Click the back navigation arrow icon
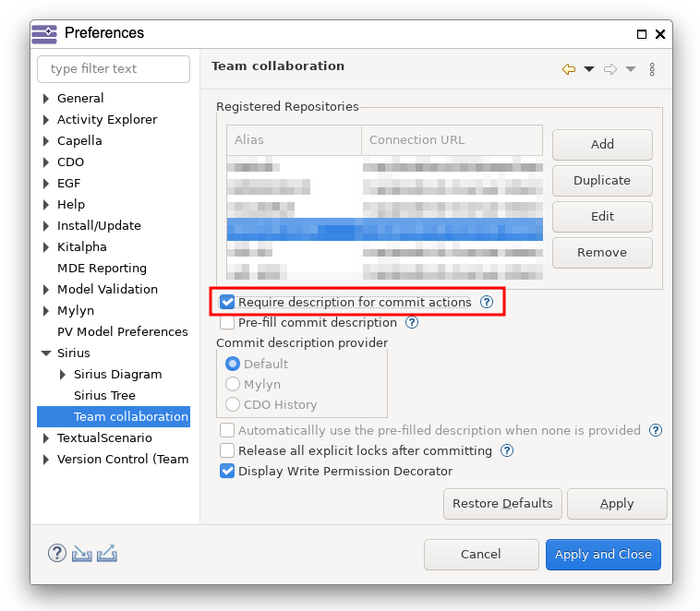The image size is (700, 611). [568, 69]
